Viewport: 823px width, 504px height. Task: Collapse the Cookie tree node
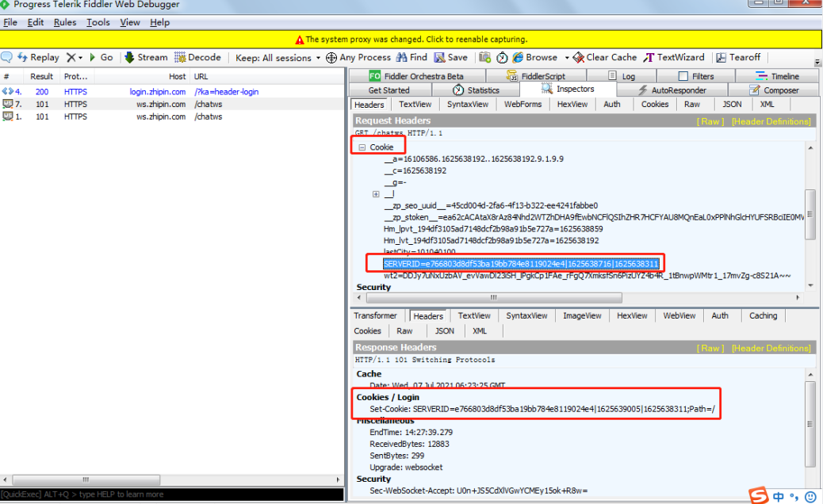[x=362, y=147]
